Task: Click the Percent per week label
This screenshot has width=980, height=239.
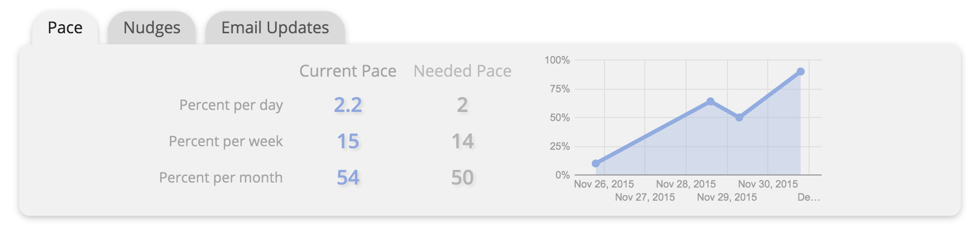Action: [226, 141]
